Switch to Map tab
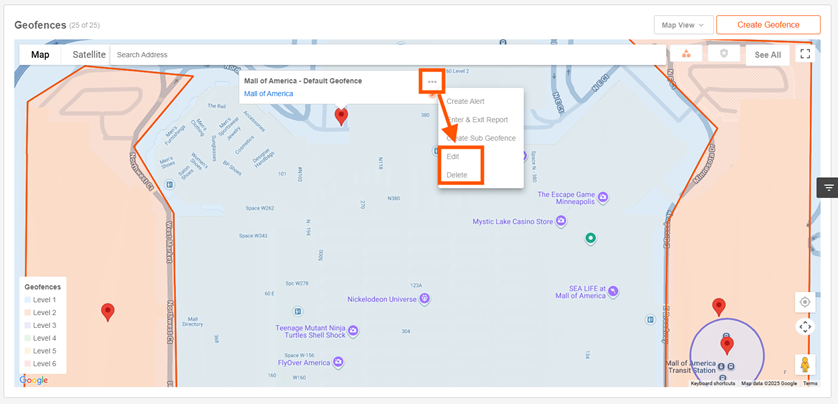The image size is (838, 404). (x=40, y=55)
